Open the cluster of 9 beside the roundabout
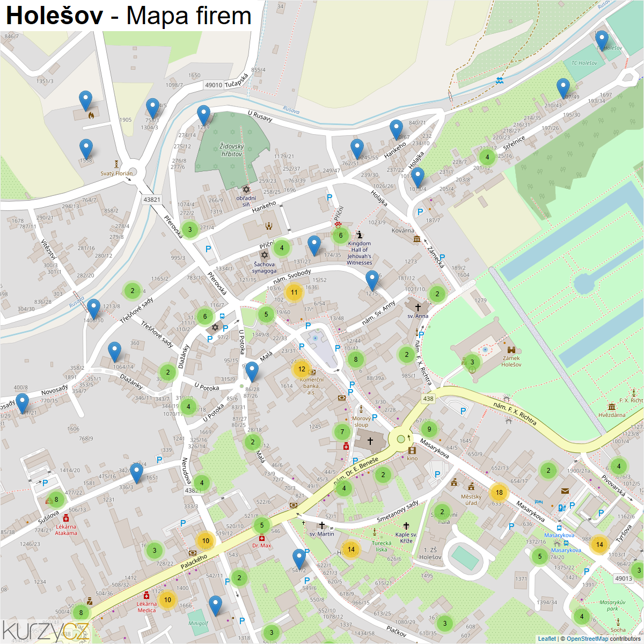This screenshot has width=644, height=644. point(429,429)
